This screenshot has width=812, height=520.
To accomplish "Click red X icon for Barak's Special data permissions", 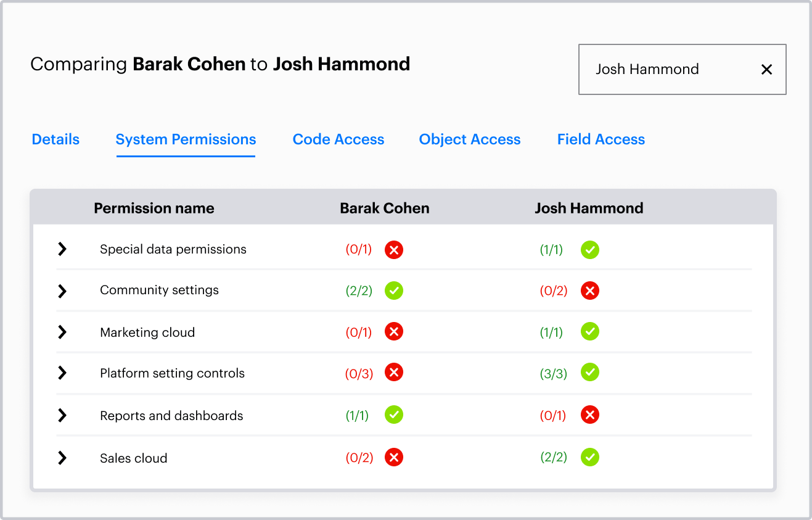I will click(x=394, y=250).
